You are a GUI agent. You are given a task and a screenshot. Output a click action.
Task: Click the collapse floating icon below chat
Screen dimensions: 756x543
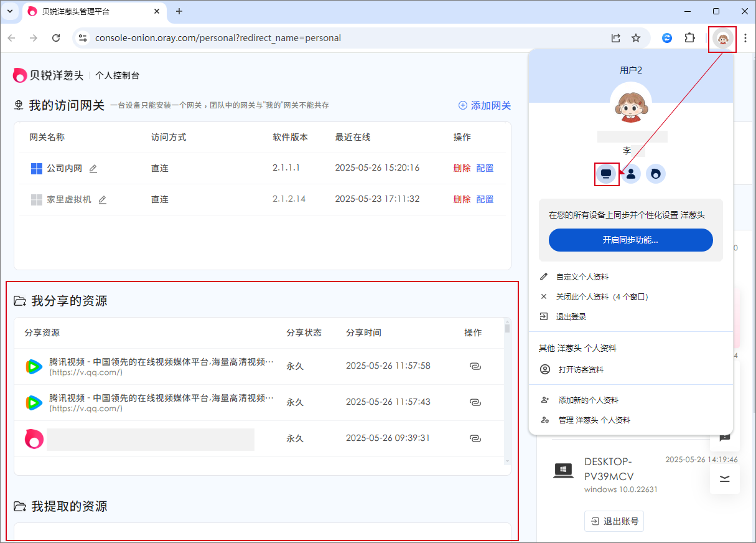[x=725, y=478]
